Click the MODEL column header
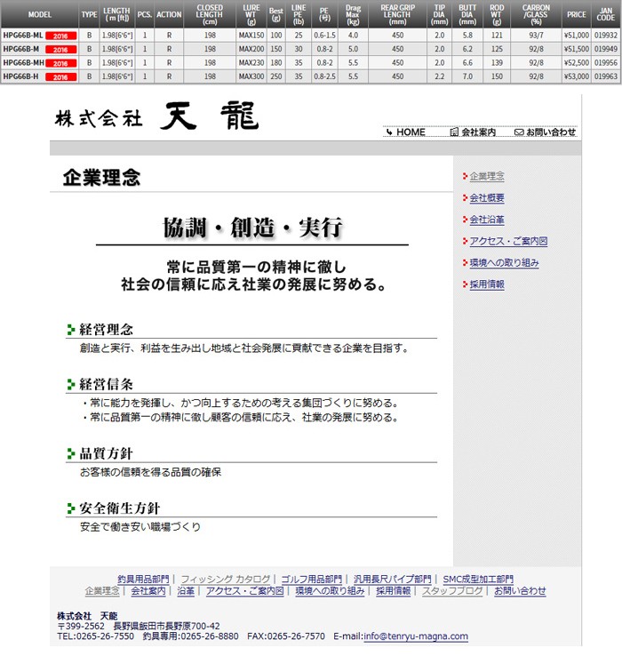 pyautogui.click(x=39, y=14)
